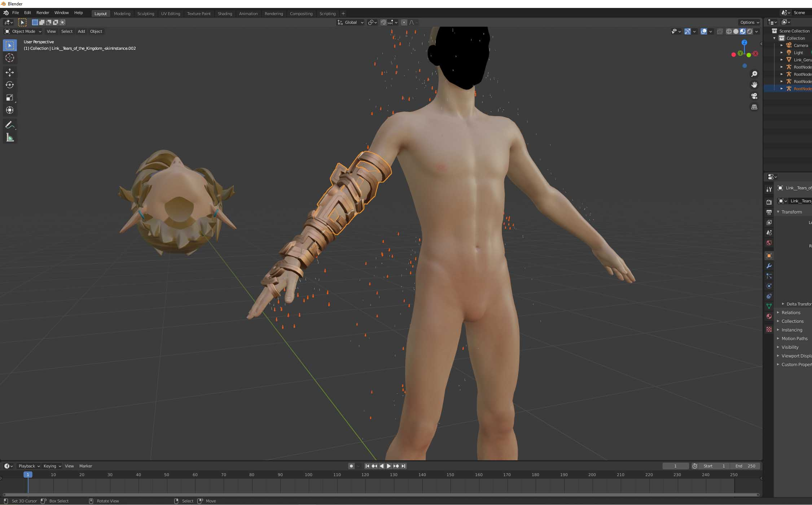Switch to Wireframe viewport shading
Screen dimensions: 812x505
(x=729, y=31)
